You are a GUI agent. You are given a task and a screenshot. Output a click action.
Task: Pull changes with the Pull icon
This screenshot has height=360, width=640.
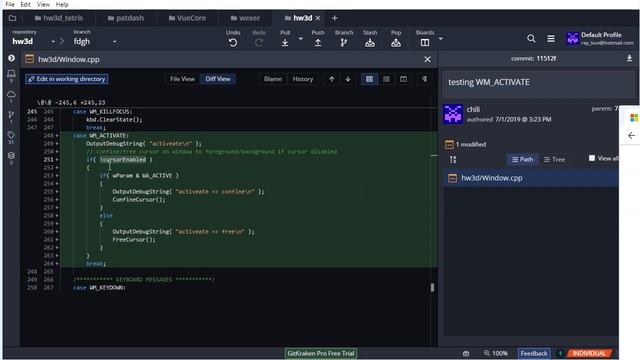coord(285,42)
